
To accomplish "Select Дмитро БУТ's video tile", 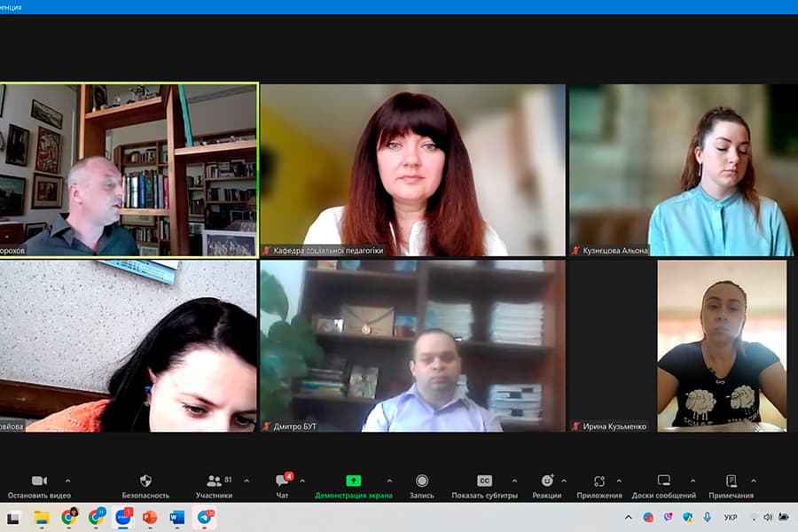I will click(x=412, y=346).
